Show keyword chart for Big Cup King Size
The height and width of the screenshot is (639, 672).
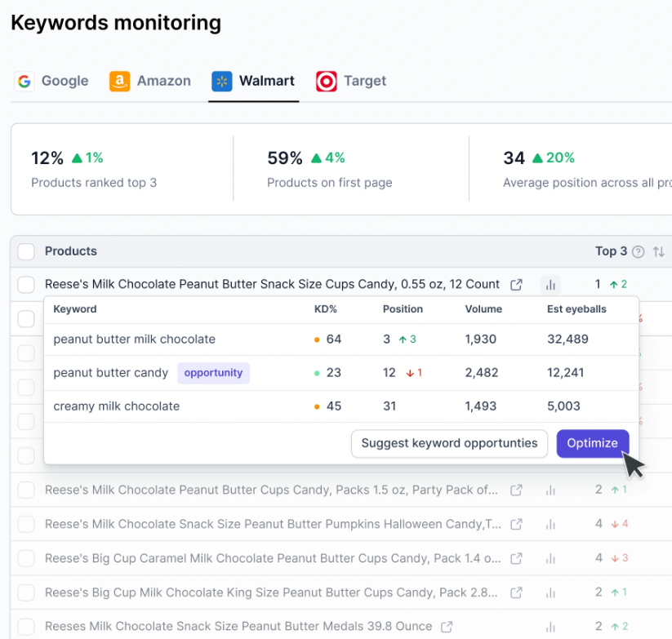coord(550,592)
